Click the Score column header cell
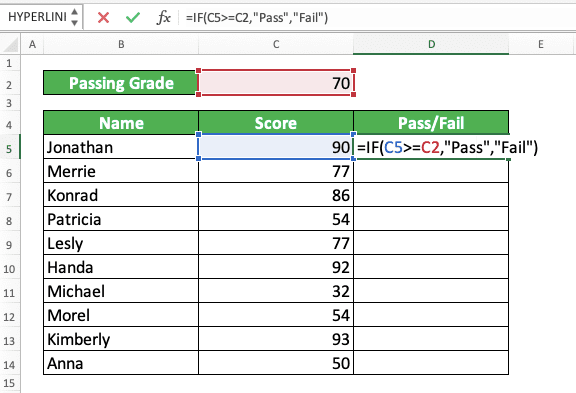Screen dimensions: 576x393 276,123
